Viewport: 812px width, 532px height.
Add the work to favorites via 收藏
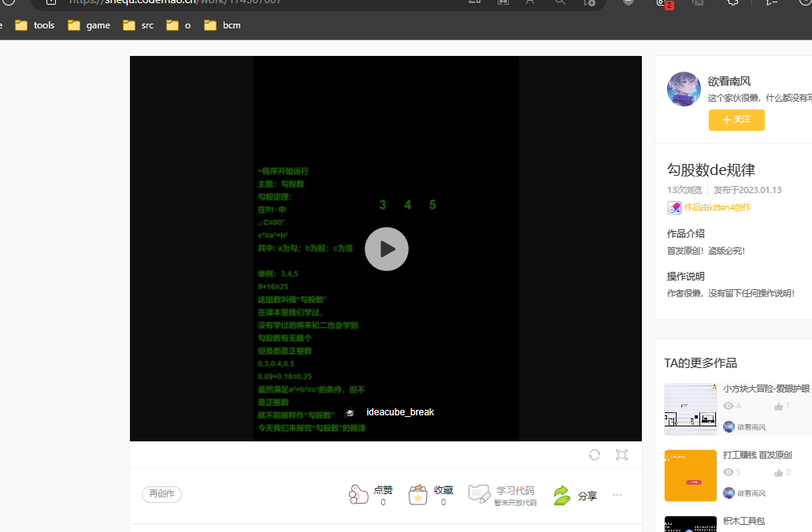[x=418, y=495]
